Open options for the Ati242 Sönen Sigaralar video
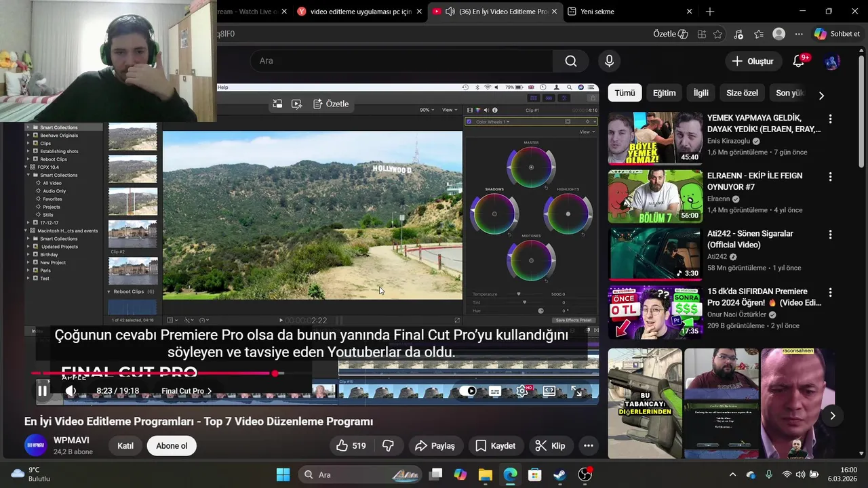This screenshot has height=488, width=868. [x=830, y=235]
